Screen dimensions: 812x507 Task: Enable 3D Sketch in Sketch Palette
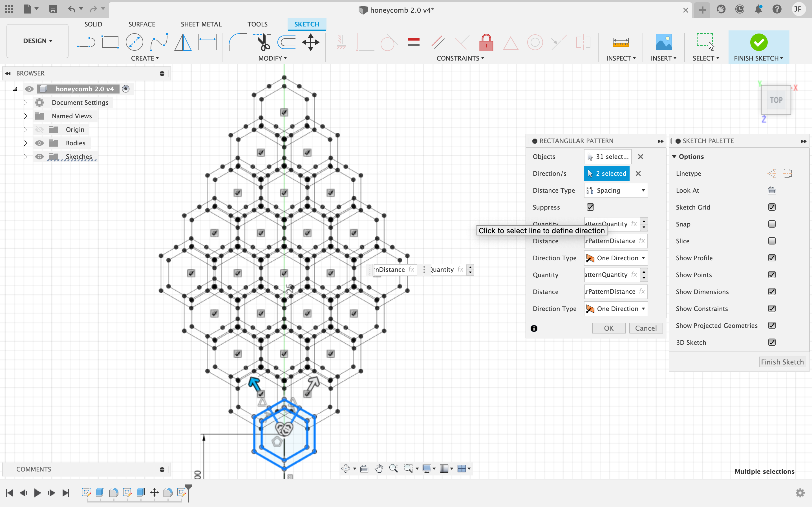[772, 342]
